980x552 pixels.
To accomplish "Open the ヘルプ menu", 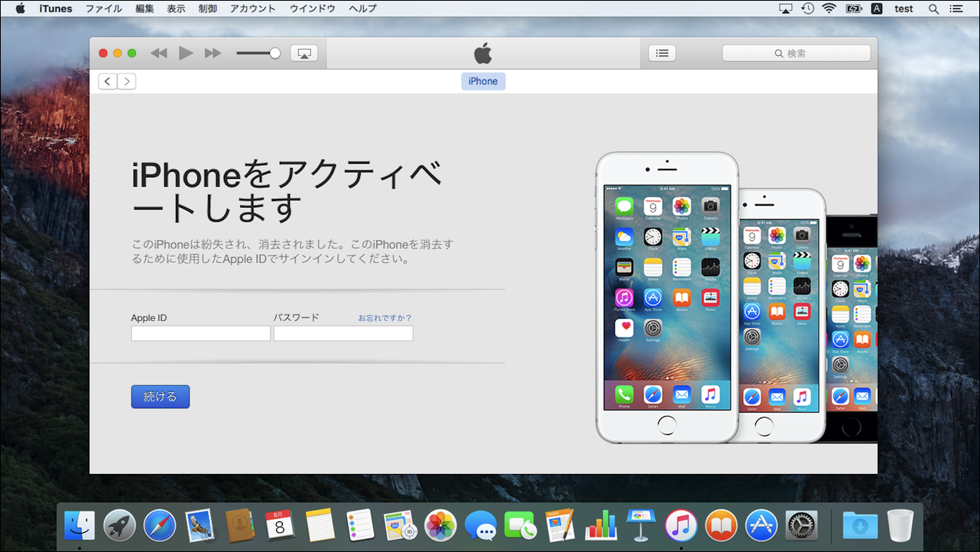I will click(362, 8).
